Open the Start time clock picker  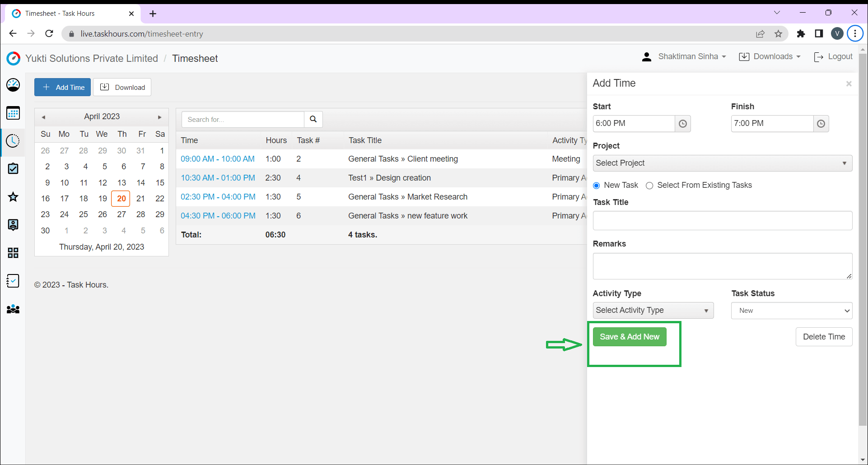683,124
